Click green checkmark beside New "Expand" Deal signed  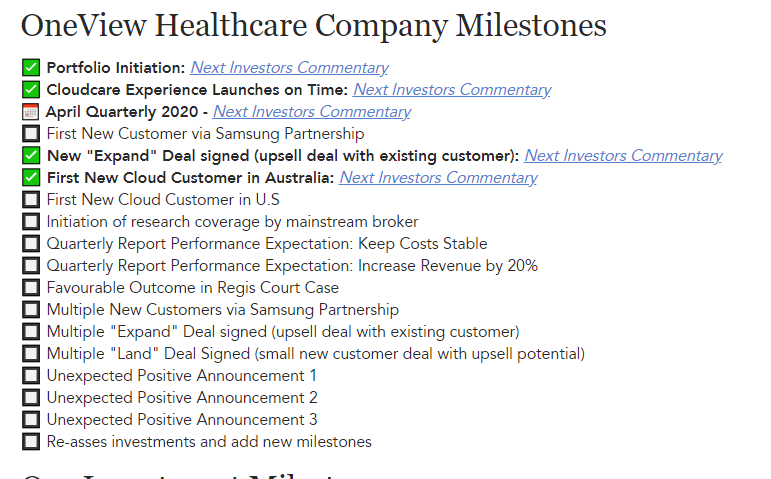point(30,155)
